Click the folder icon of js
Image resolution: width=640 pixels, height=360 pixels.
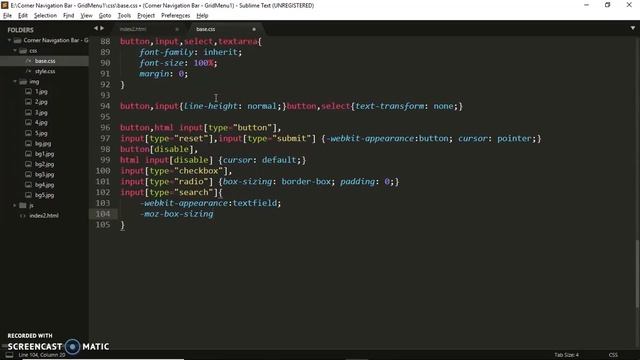pos(23,205)
